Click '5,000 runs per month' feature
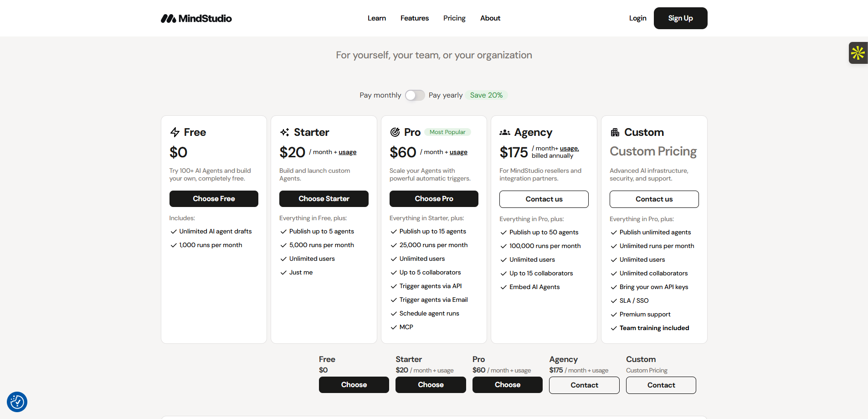The image size is (868, 419). [x=322, y=245]
